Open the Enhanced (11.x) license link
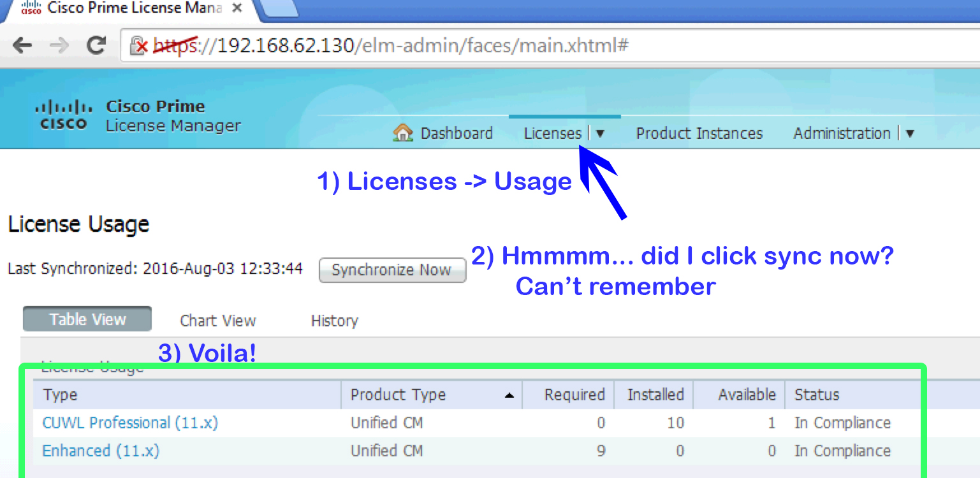 pyautogui.click(x=101, y=451)
